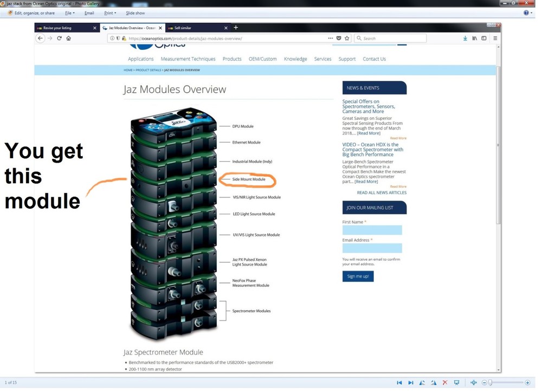The image size is (542, 392).
Task: Click PRODUCT DETAILS breadcrumb link
Action: tap(149, 70)
